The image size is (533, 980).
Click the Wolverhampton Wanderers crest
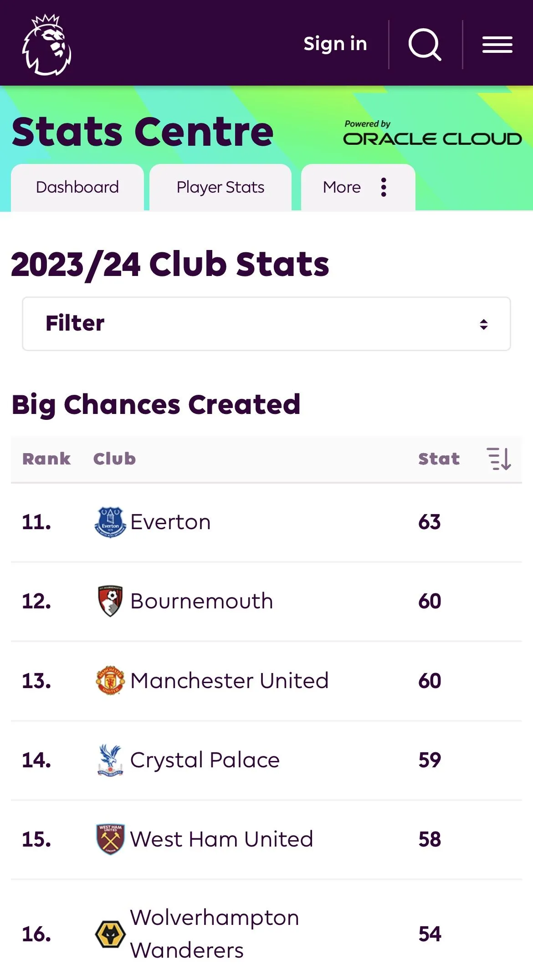coord(110,934)
